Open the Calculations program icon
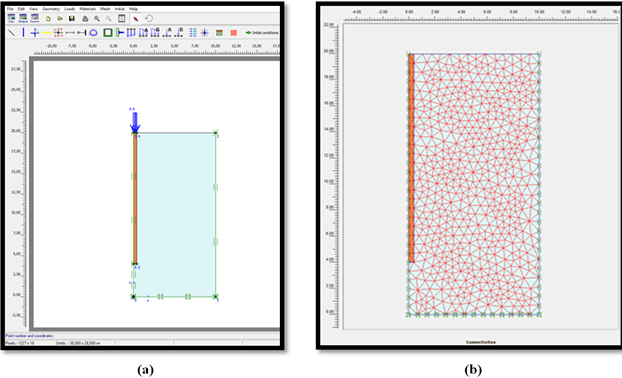 point(11,18)
